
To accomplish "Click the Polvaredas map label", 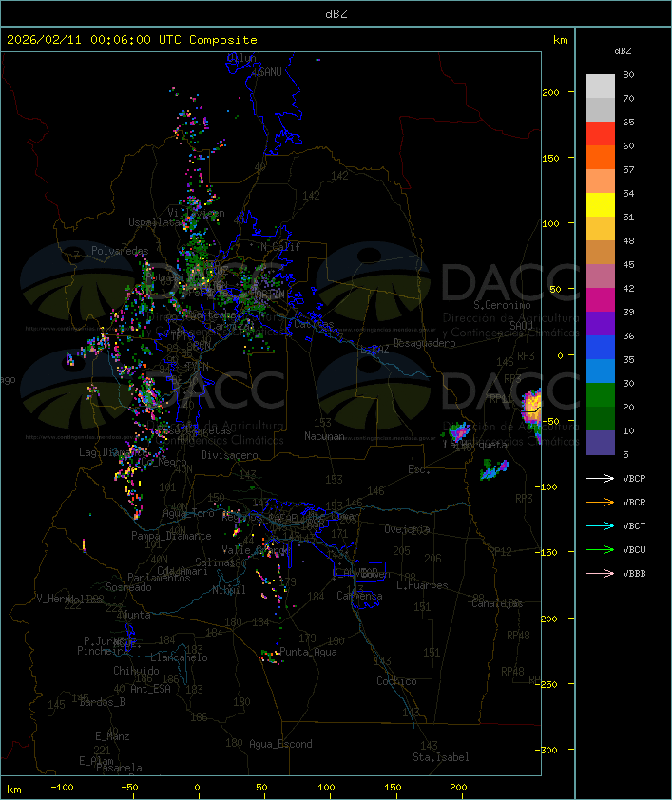I will click(x=120, y=251).
